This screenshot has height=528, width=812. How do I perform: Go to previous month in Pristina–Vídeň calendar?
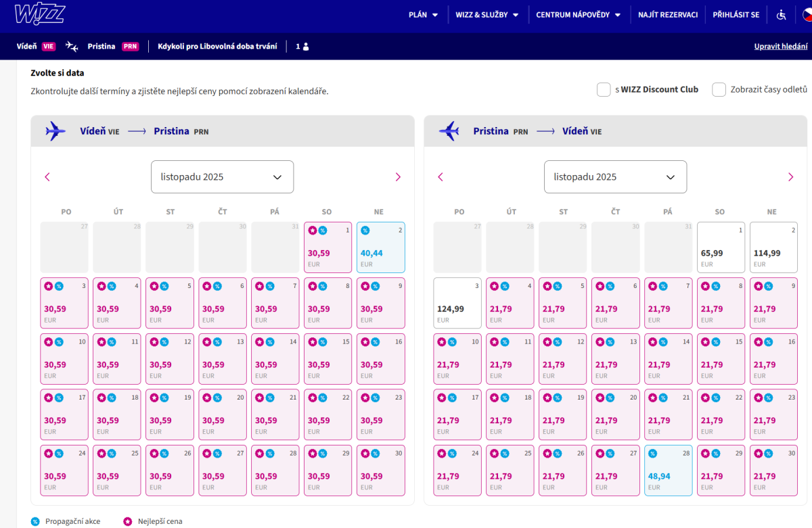pyautogui.click(x=441, y=177)
